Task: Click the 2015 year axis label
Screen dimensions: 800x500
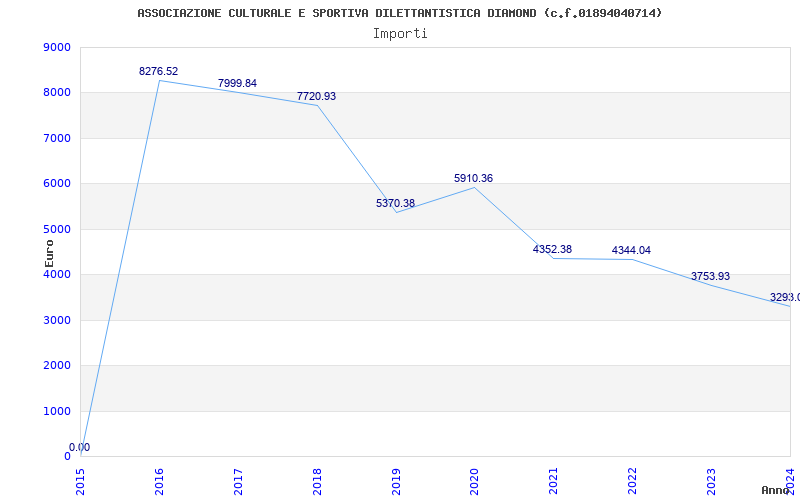Action: (x=80, y=482)
